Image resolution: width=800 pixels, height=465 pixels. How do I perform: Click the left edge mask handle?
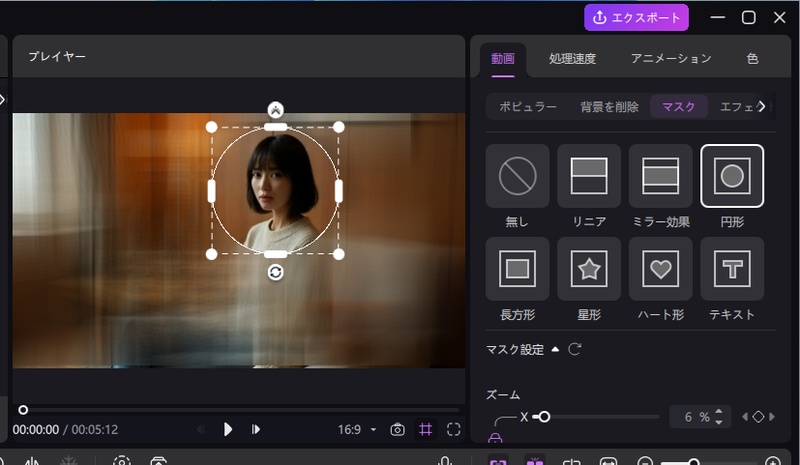coord(211,191)
